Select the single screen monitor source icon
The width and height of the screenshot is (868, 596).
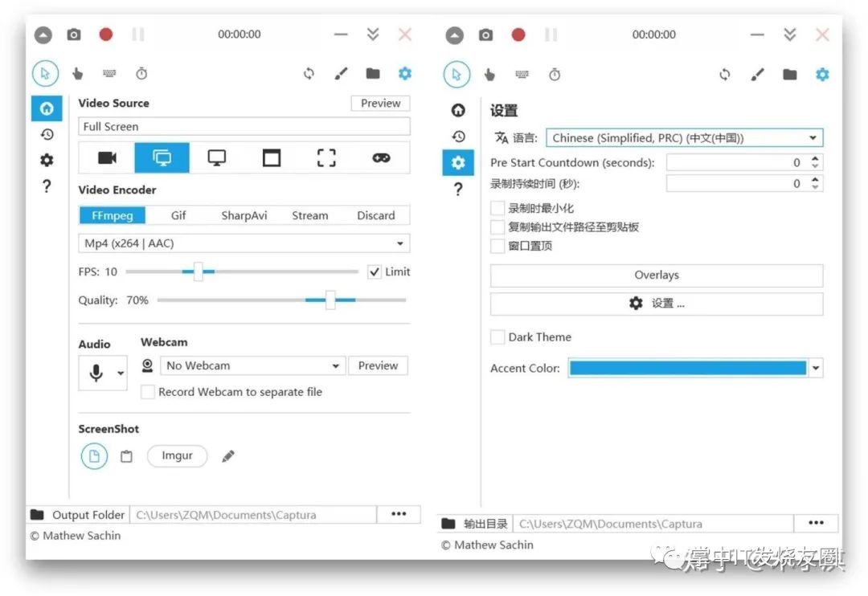click(x=216, y=157)
